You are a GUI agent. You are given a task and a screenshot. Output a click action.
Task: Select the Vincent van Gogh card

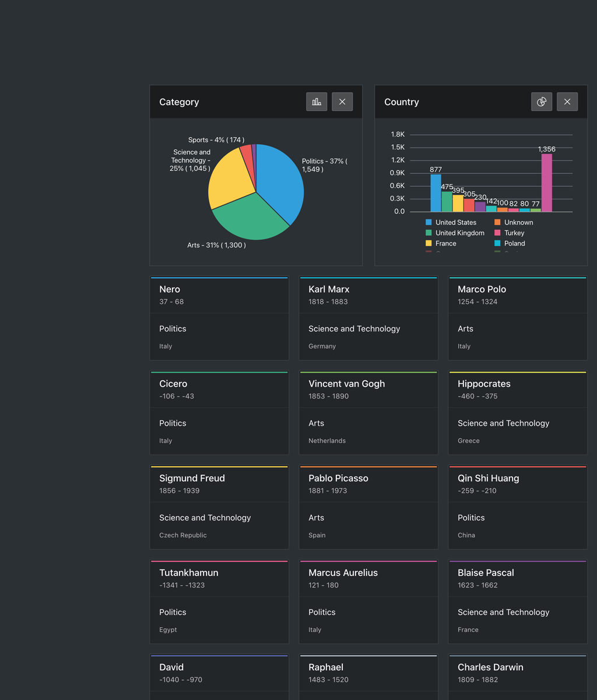(x=368, y=412)
